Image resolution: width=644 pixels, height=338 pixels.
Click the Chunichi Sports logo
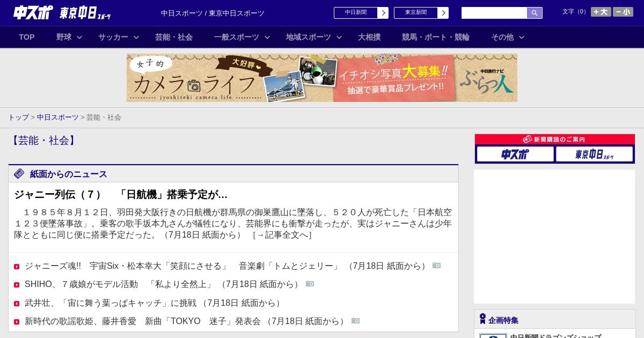pos(33,12)
